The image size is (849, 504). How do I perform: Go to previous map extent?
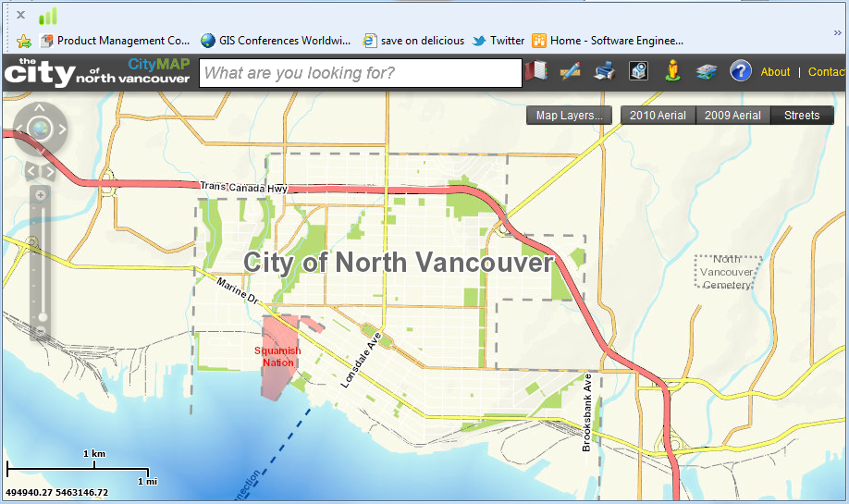pyautogui.click(x=31, y=172)
